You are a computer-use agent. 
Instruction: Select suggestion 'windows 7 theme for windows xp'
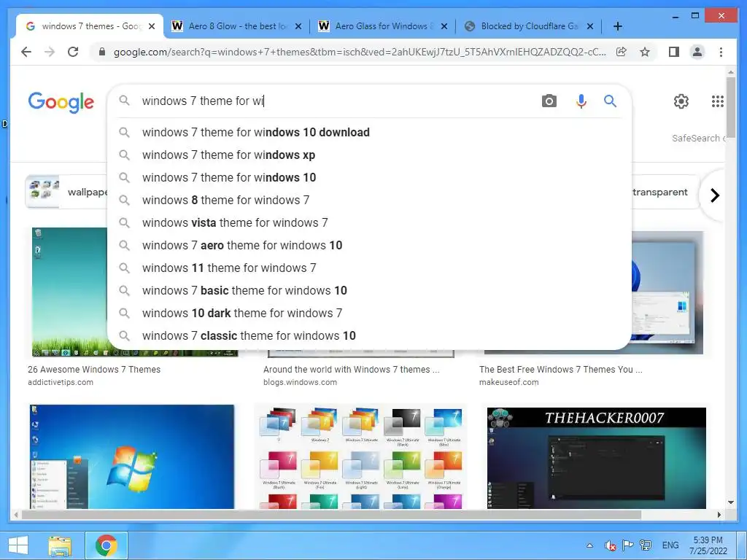(x=369, y=155)
